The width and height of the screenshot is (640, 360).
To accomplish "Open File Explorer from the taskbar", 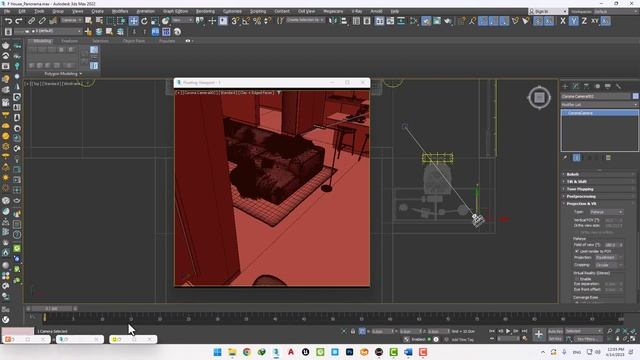I will tap(232, 352).
